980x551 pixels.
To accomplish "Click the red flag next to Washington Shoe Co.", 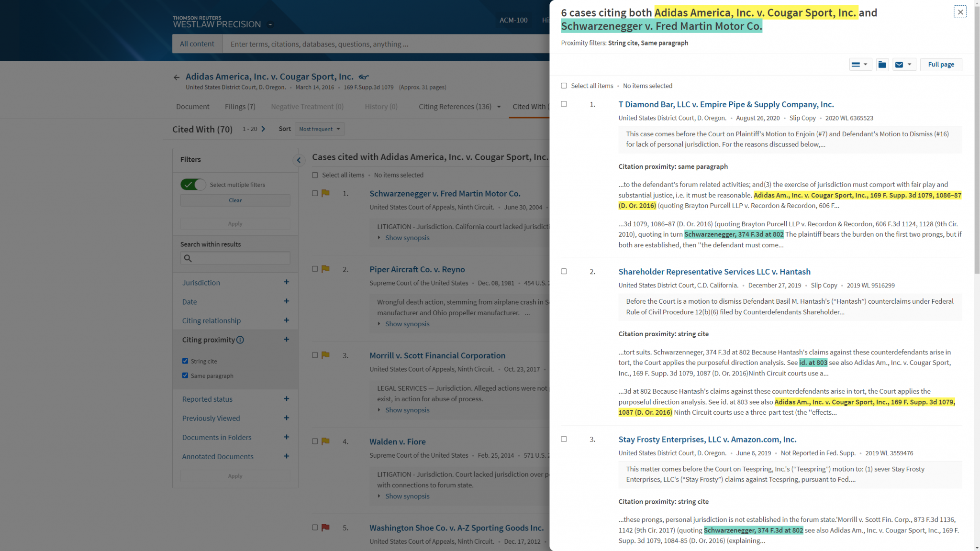I will (325, 527).
